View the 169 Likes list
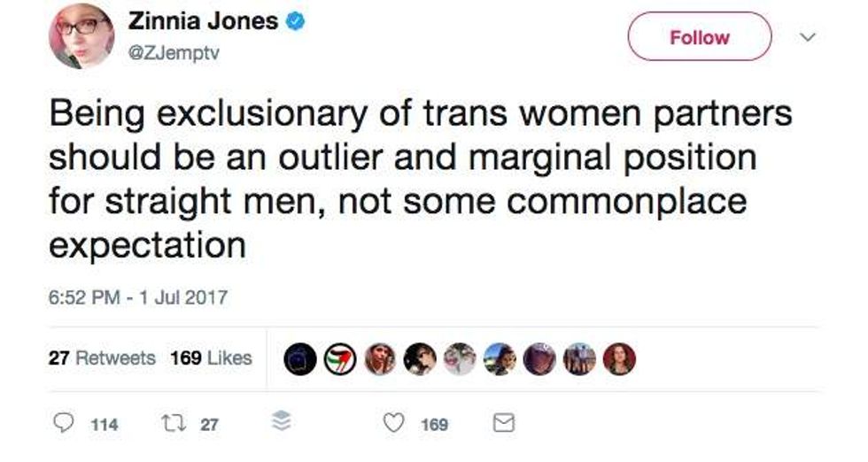This screenshot has width=868, height=462. (211, 358)
